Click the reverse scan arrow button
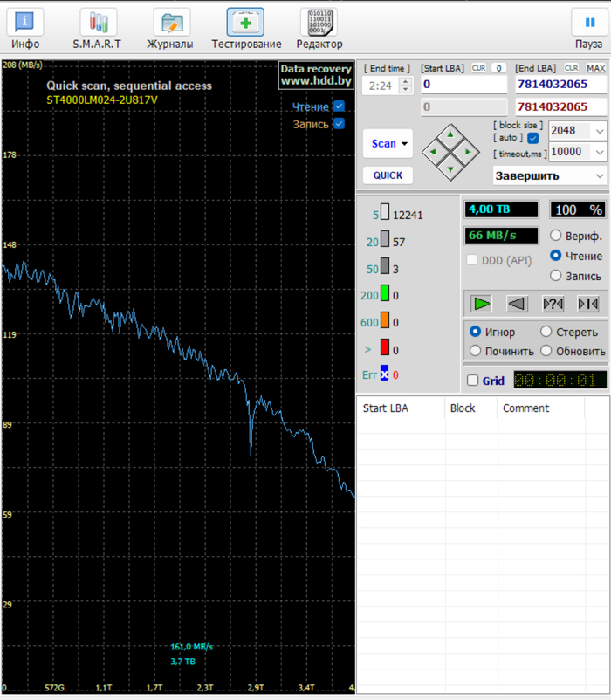Screen dimensions: 611x700 click(x=517, y=304)
